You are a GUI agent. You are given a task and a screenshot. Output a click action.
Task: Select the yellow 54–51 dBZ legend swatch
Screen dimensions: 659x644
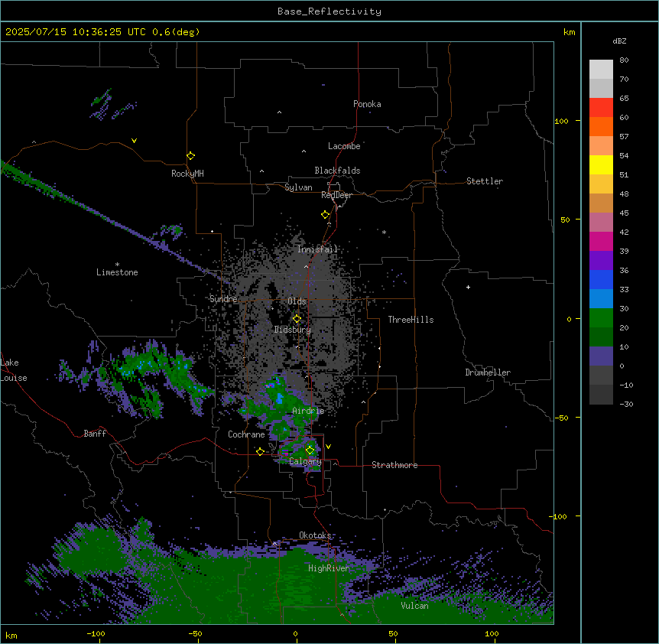pos(601,164)
